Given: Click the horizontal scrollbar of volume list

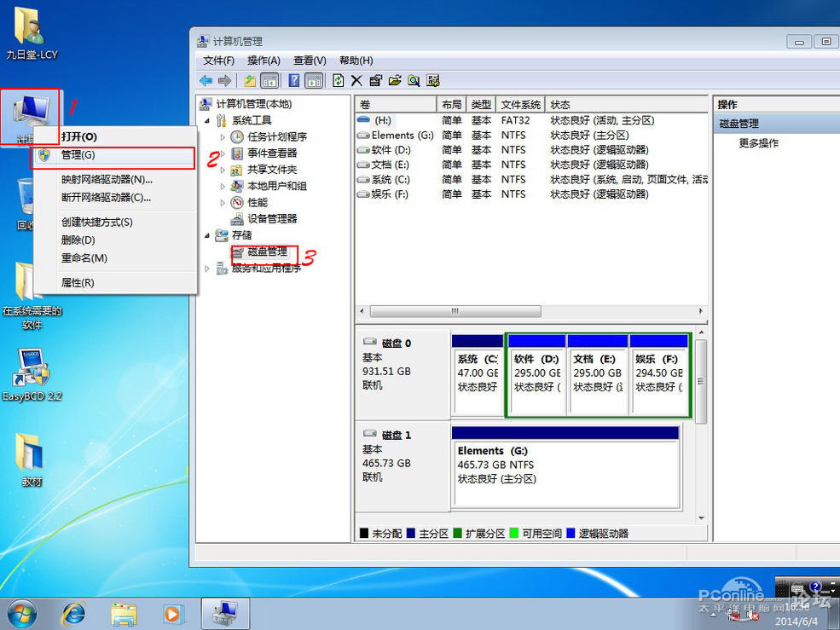Looking at the screenshot, I should [455, 311].
